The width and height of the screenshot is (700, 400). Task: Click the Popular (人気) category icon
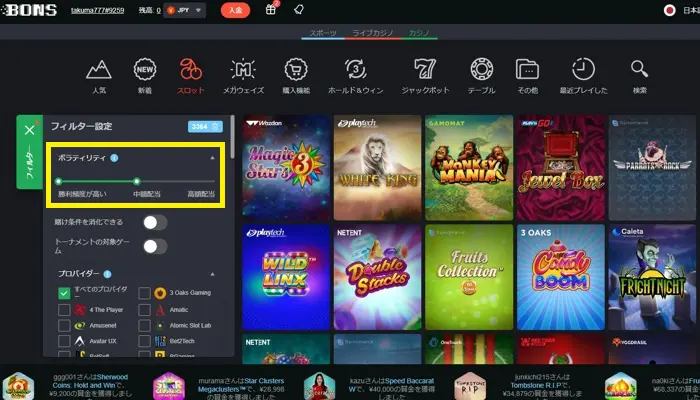[98, 69]
